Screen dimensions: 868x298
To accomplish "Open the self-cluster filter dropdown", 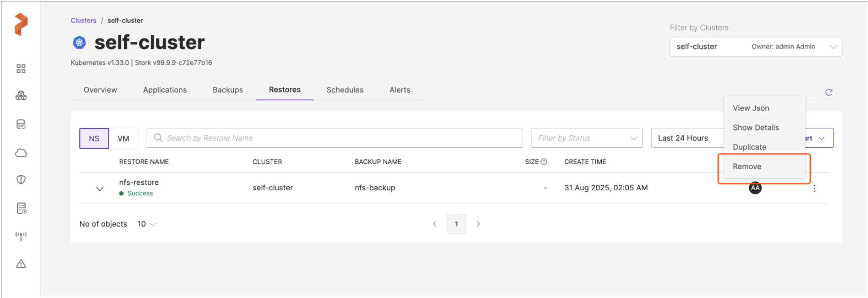I will pos(755,47).
